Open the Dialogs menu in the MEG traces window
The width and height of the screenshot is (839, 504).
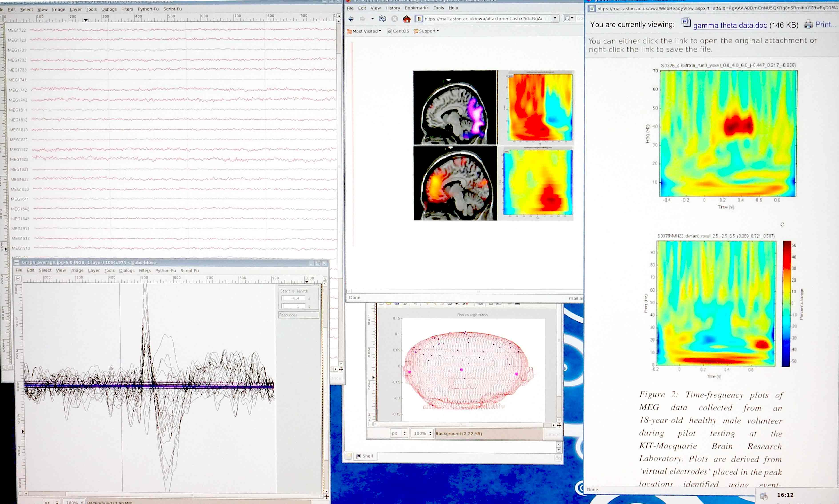[x=109, y=9]
